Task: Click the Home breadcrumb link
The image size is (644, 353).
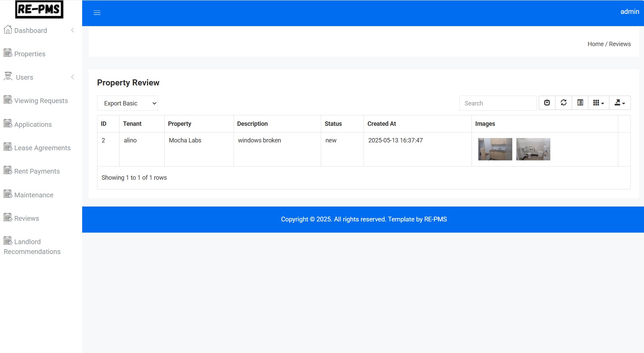Action: (x=595, y=44)
